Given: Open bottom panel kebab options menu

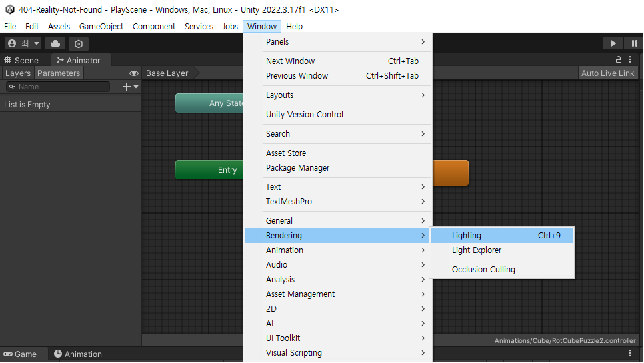Looking at the screenshot, I should pos(630,353).
